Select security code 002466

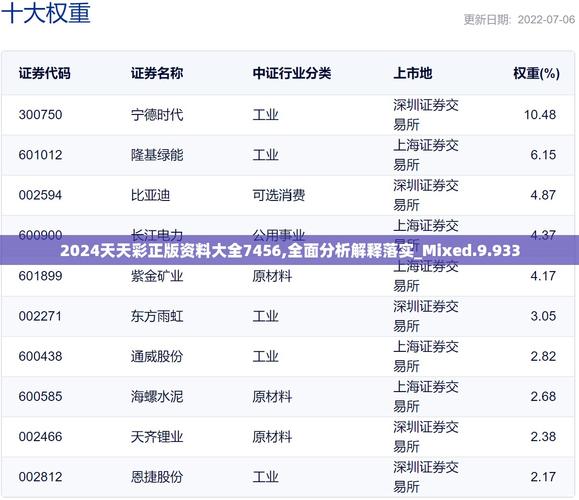(x=40, y=437)
